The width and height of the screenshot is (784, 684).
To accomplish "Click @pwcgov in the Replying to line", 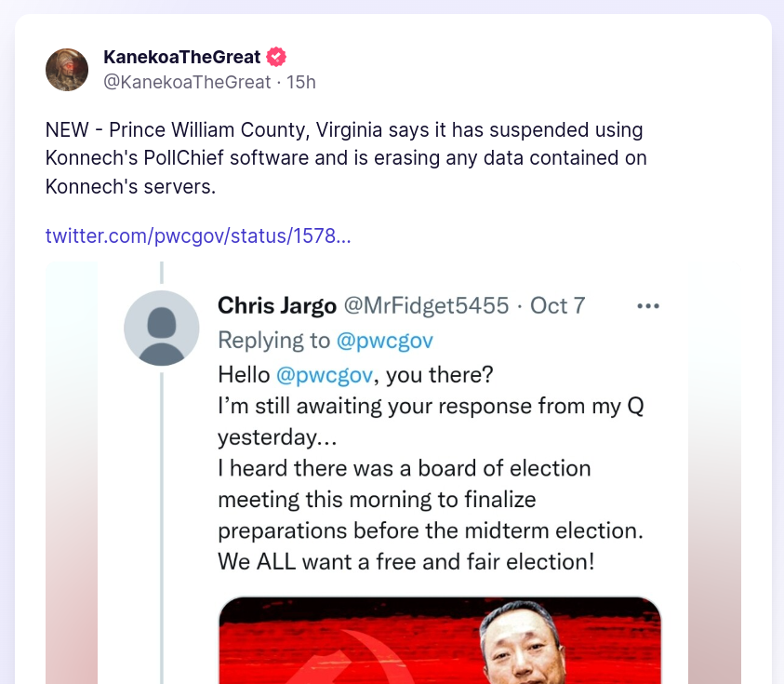I will point(384,341).
